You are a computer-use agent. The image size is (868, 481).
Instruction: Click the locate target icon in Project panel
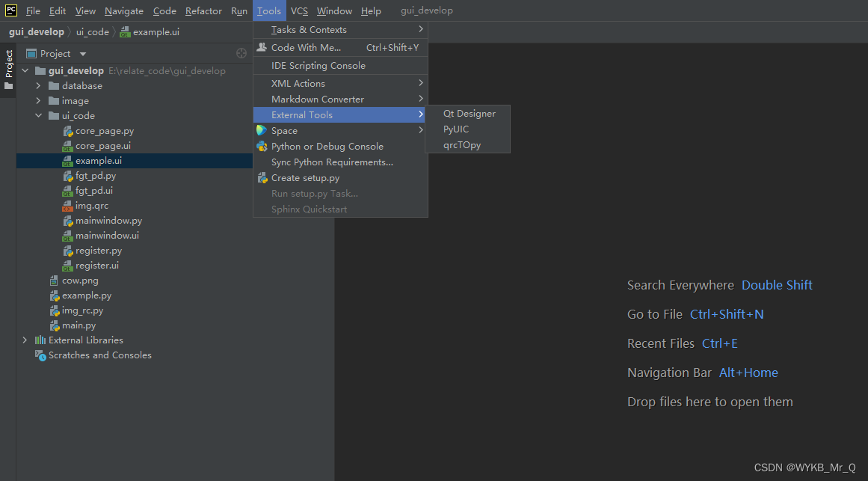[241, 53]
